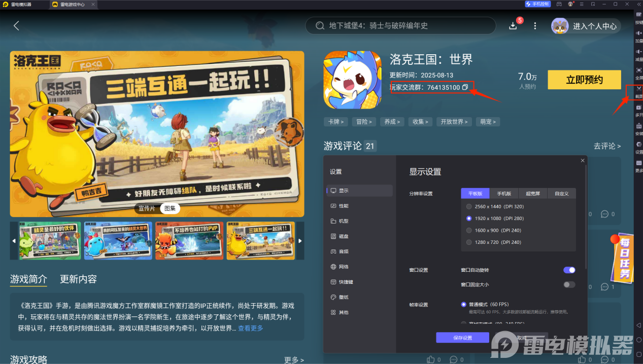Open the three-dot more options menu
This screenshot has height=364, width=643.
tap(535, 26)
